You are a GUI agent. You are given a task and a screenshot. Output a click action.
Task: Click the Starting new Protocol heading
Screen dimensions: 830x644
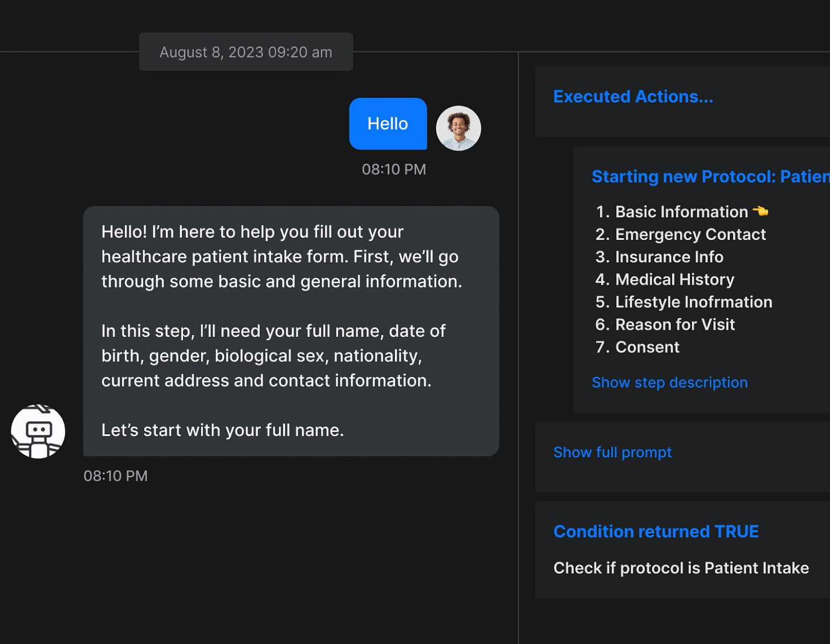pos(710,176)
